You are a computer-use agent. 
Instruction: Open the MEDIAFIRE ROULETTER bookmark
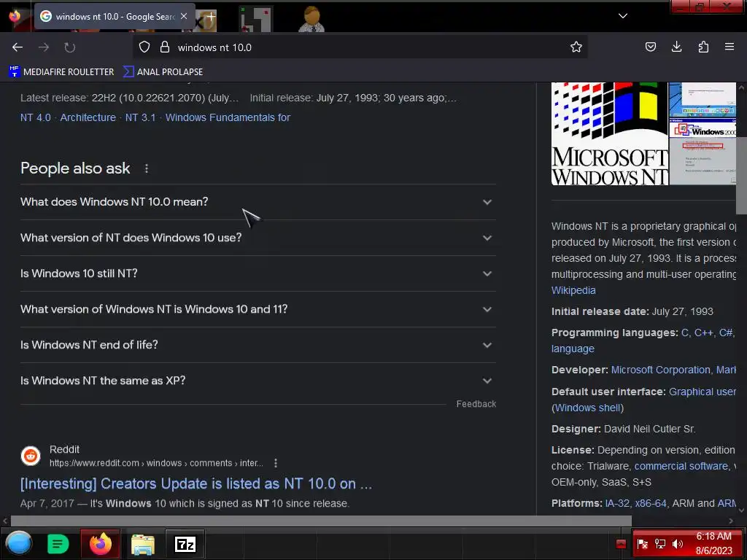(x=61, y=72)
